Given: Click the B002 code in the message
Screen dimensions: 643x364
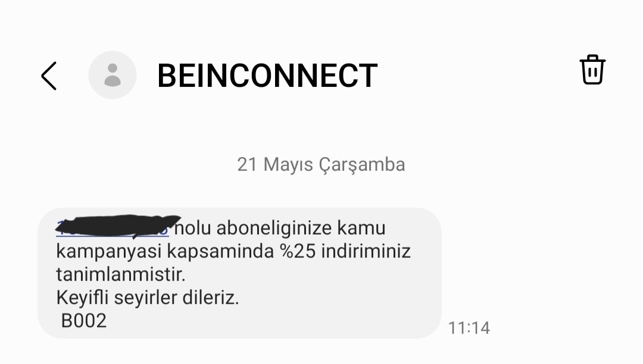Looking at the screenshot, I should (x=84, y=321).
